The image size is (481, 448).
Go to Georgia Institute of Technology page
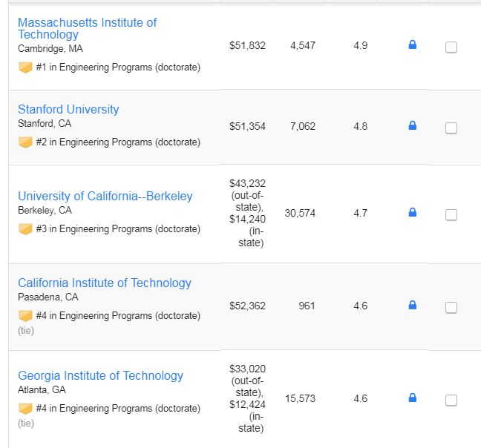tap(100, 376)
